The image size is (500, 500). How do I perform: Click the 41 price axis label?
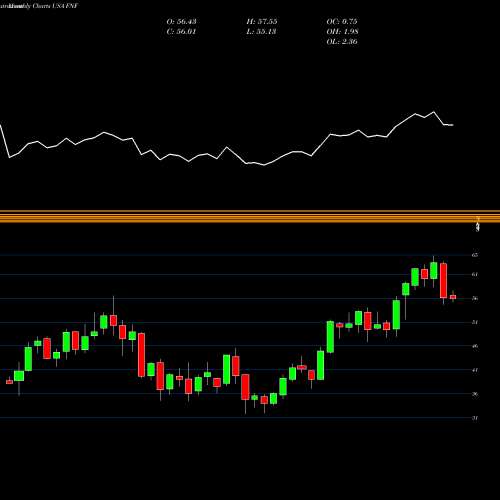pos(475,370)
